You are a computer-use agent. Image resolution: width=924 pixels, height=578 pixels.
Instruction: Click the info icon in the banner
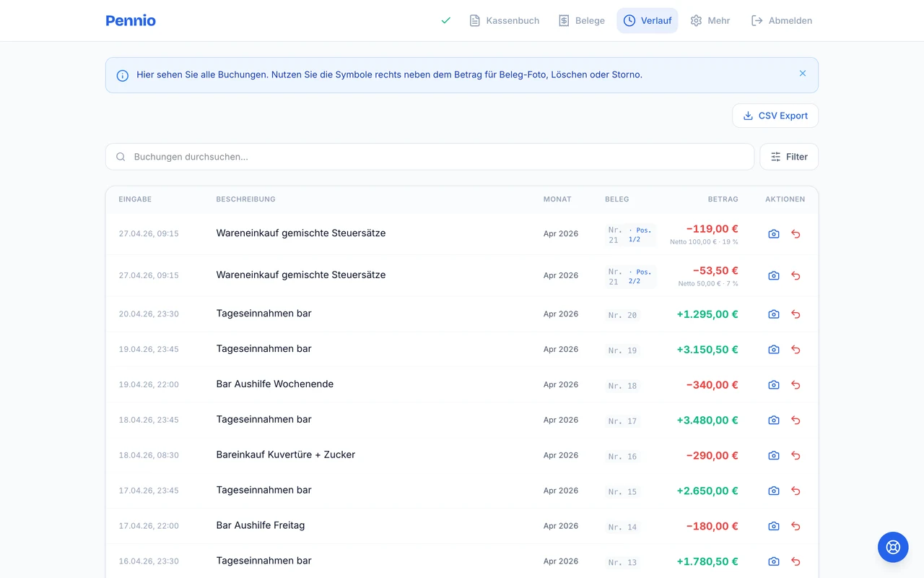click(123, 75)
